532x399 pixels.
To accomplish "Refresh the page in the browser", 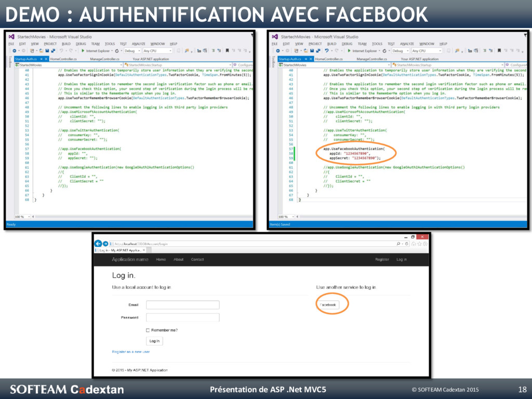I will [406, 244].
